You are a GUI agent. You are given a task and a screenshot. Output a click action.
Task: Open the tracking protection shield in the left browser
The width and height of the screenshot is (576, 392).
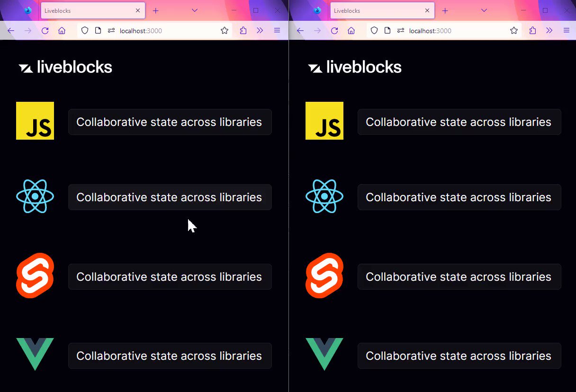pyautogui.click(x=85, y=31)
